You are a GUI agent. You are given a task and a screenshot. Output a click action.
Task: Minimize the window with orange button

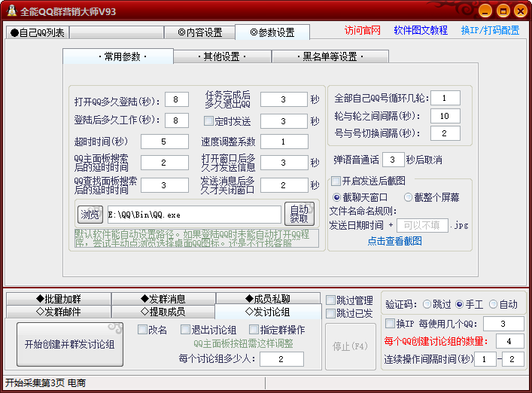click(485, 11)
